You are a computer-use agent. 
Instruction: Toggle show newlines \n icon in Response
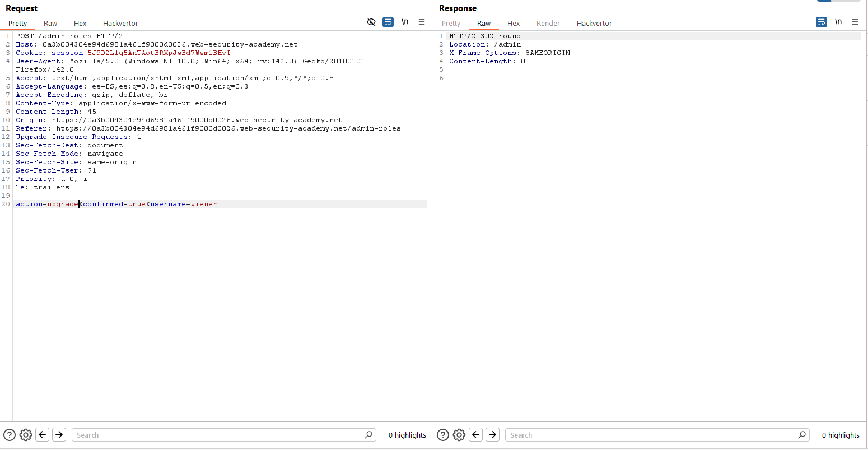(x=838, y=22)
